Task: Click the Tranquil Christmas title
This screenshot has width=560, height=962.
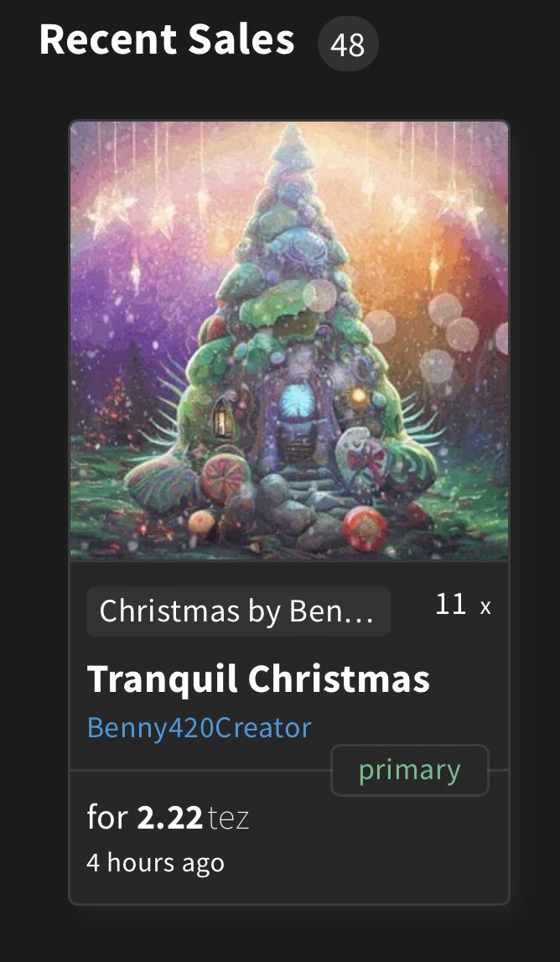Action: [258, 679]
